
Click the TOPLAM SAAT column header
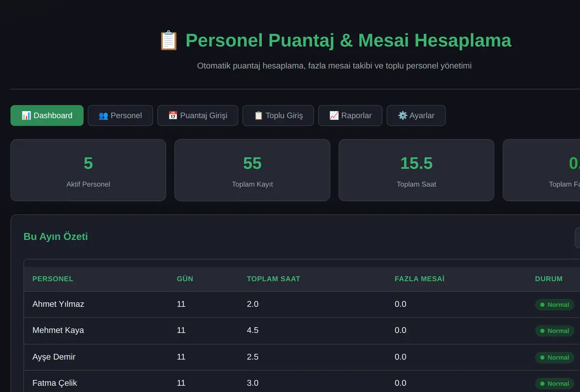[x=274, y=279]
